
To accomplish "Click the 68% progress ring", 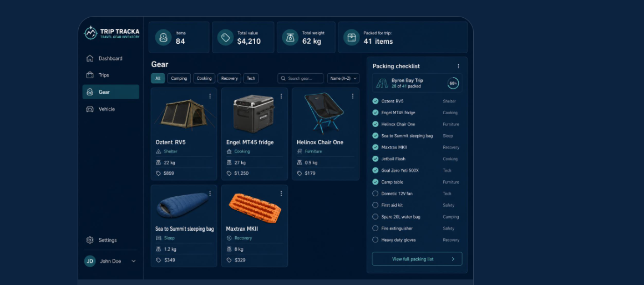I will tap(453, 83).
